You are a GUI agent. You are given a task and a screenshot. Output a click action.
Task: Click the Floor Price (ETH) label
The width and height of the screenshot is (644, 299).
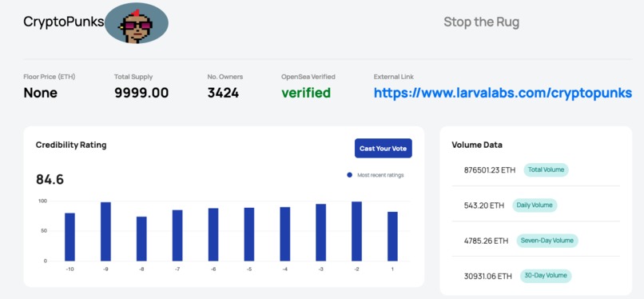[x=50, y=77]
